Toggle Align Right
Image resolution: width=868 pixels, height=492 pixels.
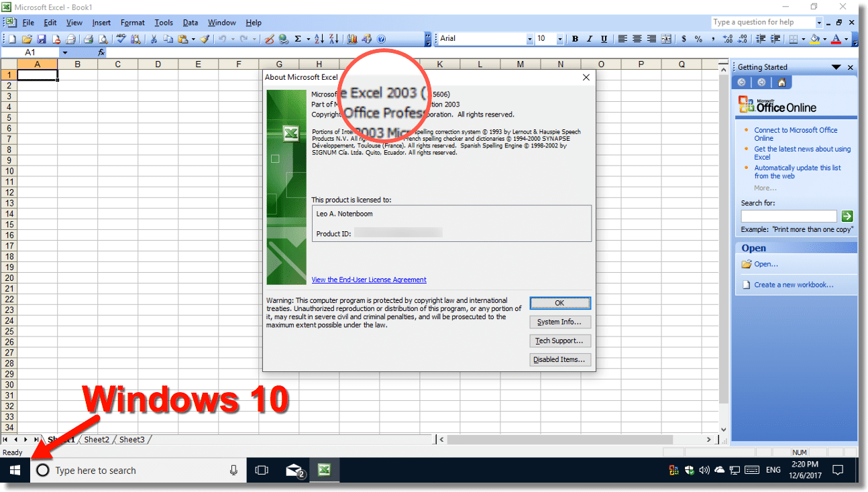click(x=652, y=39)
